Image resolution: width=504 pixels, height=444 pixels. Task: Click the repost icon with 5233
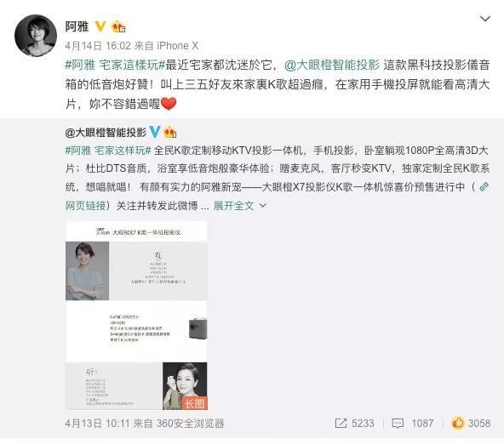[354, 423]
